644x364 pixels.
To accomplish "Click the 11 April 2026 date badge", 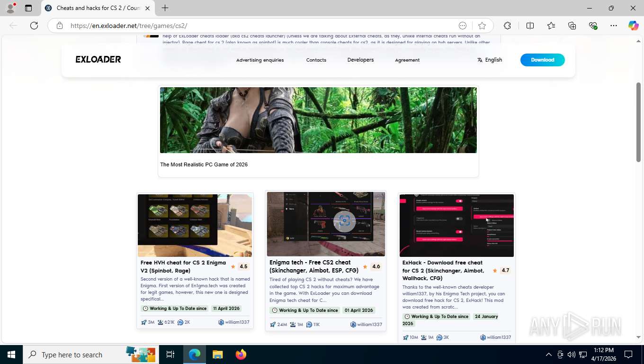I will 226,309.
